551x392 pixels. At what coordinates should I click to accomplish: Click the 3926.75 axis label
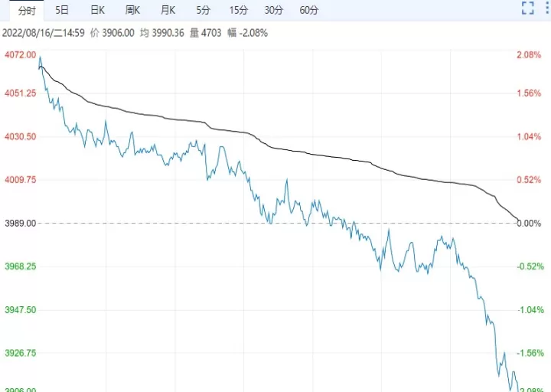point(21,353)
